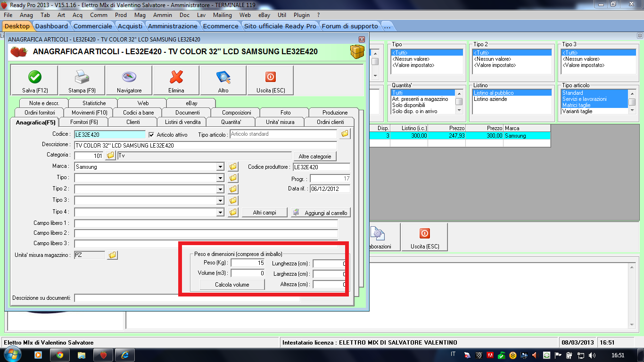Expand the unnumbered Tipo dropdown in the article dialog

[220, 178]
